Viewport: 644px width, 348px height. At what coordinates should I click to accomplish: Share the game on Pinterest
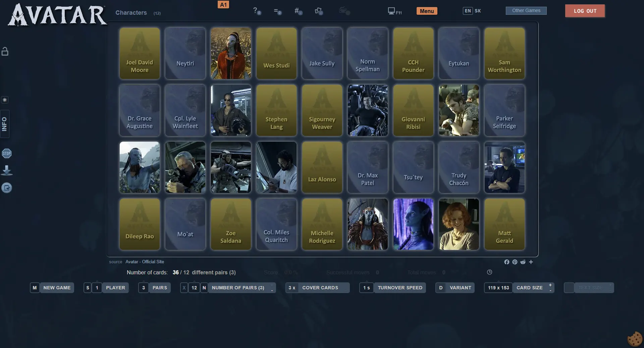(515, 262)
